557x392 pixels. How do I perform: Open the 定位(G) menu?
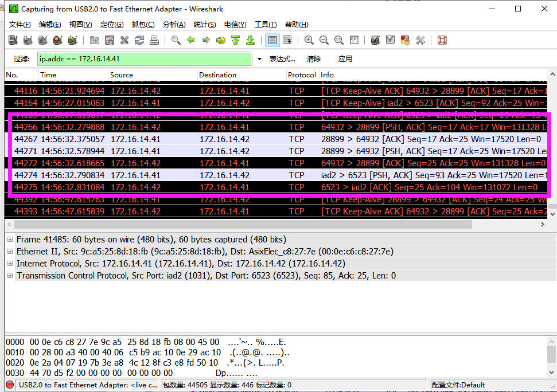pos(112,25)
